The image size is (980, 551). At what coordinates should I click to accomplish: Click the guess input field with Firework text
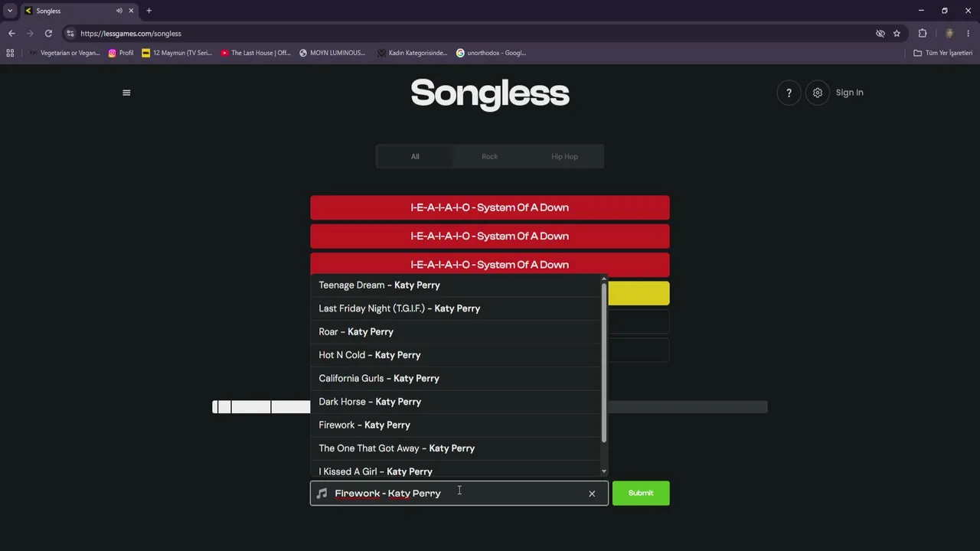click(x=459, y=494)
